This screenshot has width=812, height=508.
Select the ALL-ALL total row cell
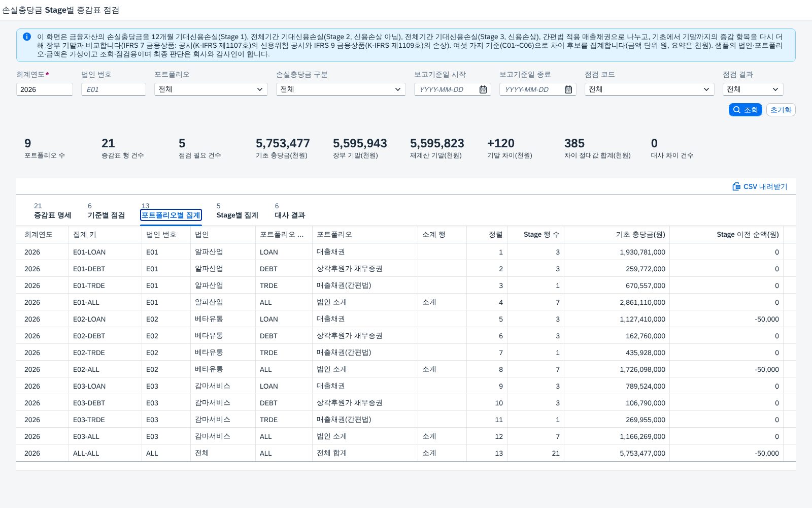coord(105,453)
